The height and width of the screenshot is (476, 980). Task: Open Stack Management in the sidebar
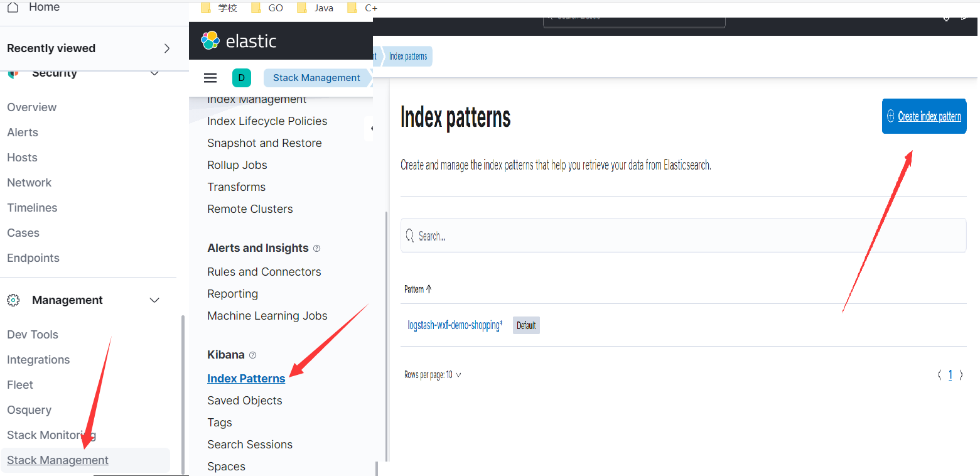pos(58,460)
